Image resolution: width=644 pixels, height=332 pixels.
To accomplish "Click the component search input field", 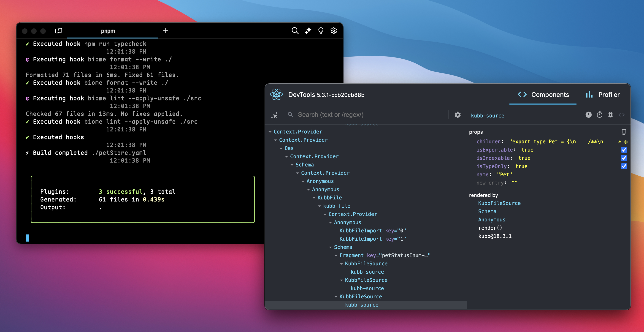I will coord(371,114).
